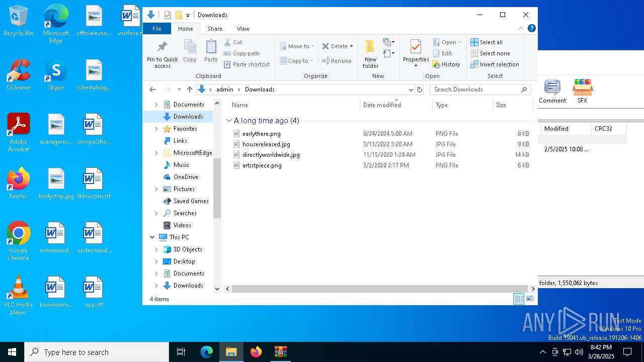The image size is (644, 362).
Task: Open recent locations dropdown arrow
Action: [x=179, y=89]
